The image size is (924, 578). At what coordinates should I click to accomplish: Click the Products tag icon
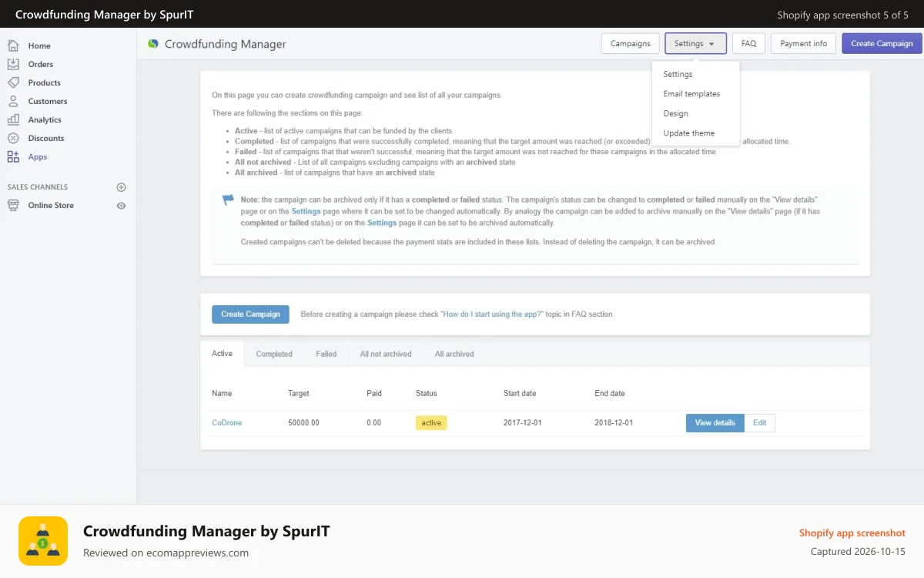[x=13, y=82]
